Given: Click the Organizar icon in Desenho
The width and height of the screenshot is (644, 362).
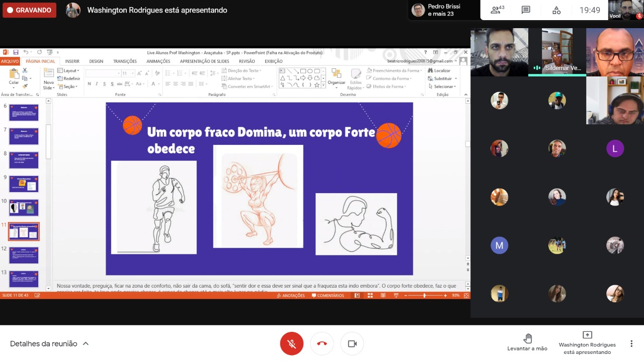Looking at the screenshot, I should tap(337, 77).
